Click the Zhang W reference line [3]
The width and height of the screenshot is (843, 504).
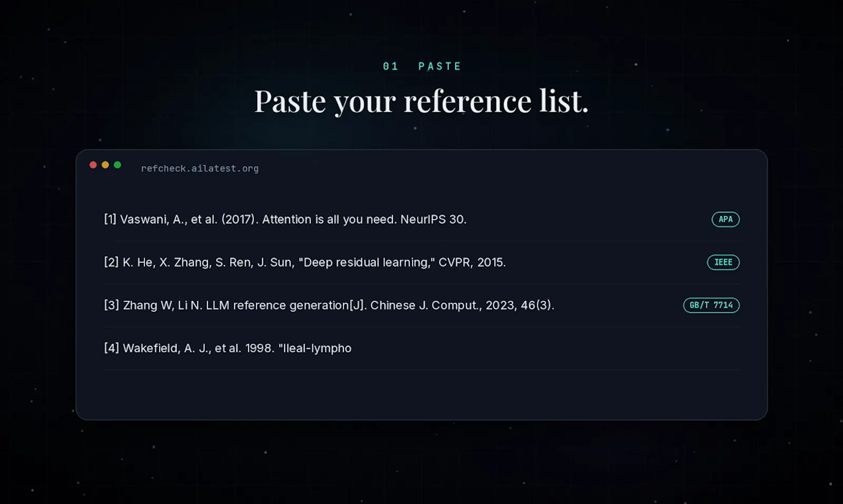(x=329, y=305)
